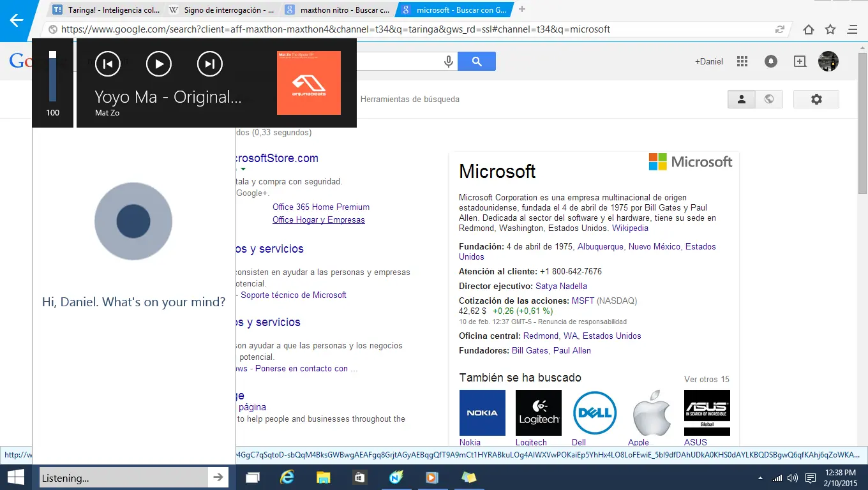Open Herramientas de búsqueda menu
This screenshot has width=868, height=490.
click(410, 100)
